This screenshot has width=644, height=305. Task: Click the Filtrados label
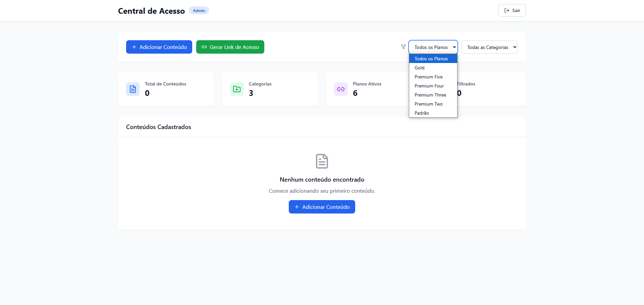click(x=466, y=84)
